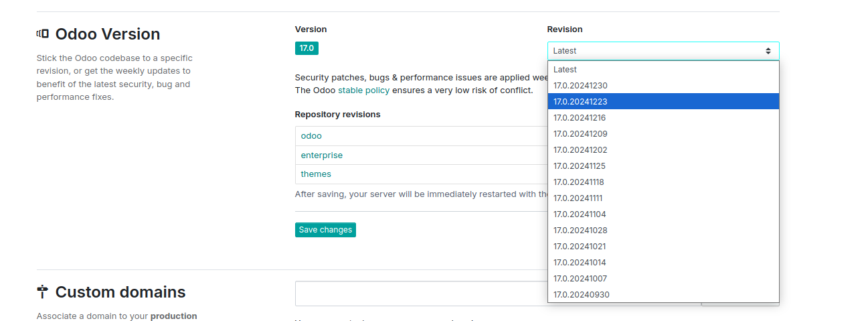Click the Revision dropdown arrow

tap(768, 51)
